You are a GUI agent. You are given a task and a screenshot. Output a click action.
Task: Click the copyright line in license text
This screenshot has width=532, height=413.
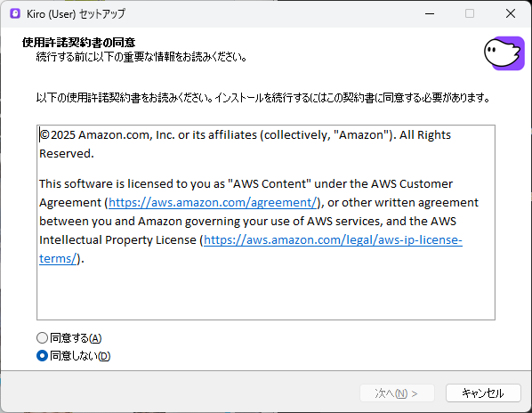(245, 144)
